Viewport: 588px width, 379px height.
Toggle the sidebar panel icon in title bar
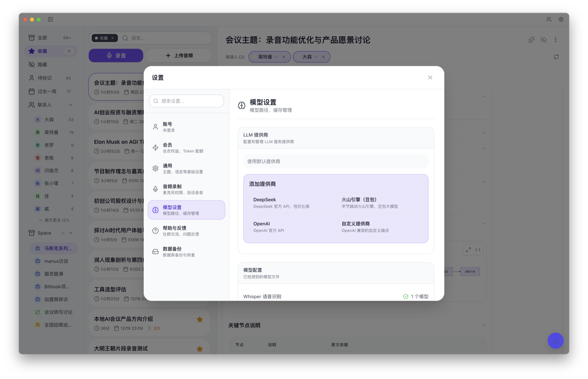50,19
